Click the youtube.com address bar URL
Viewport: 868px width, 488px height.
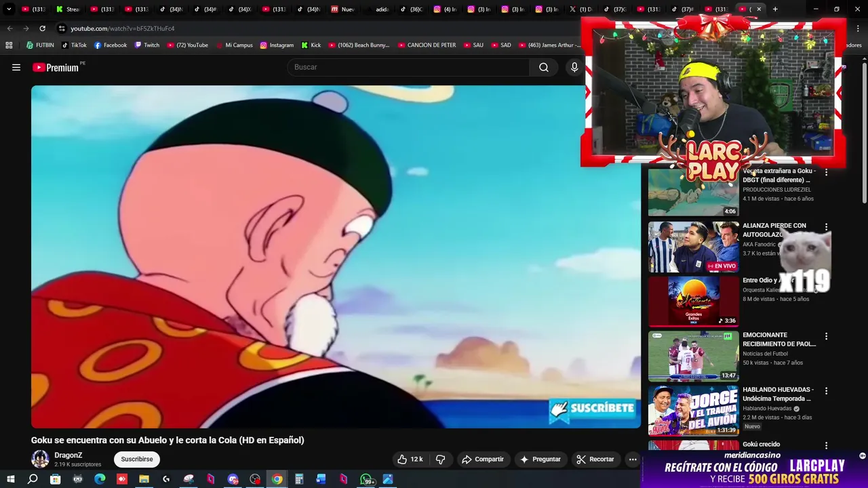coord(123,28)
